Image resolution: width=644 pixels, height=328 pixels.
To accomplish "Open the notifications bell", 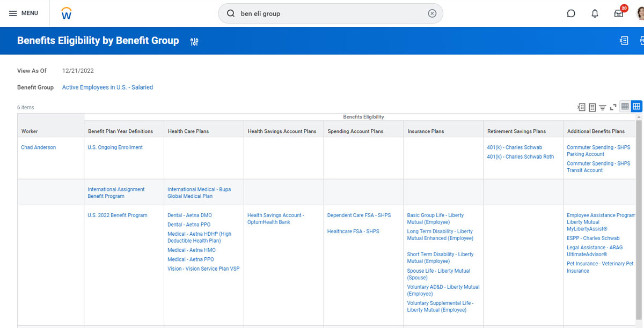I will [595, 13].
